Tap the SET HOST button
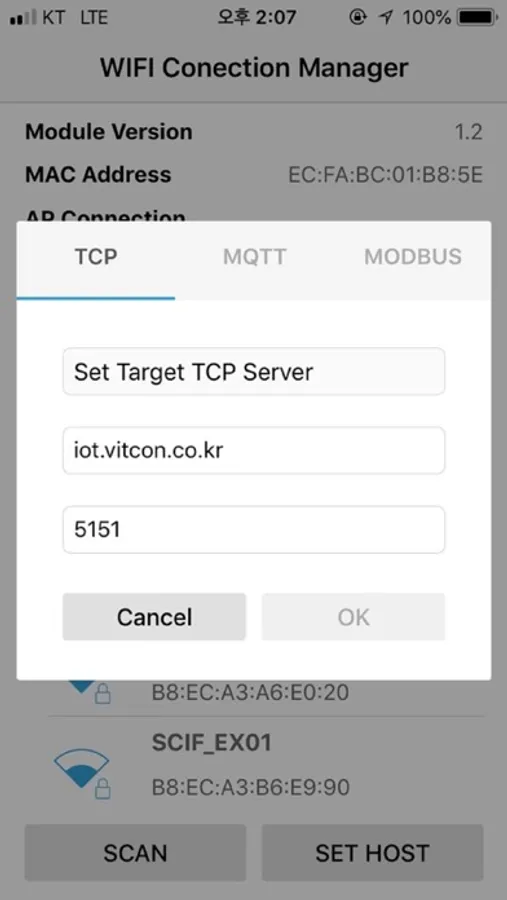The width and height of the screenshot is (507, 900). point(372,852)
